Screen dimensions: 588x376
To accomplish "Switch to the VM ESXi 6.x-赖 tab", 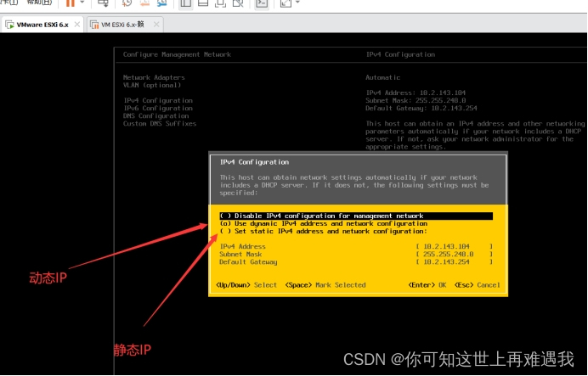I will (x=125, y=25).
